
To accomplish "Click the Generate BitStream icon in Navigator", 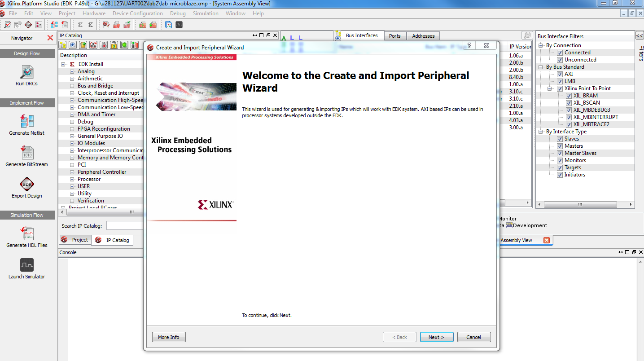I will click(26, 153).
